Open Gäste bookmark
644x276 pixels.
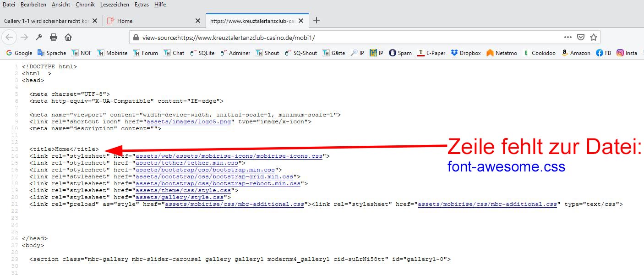point(334,53)
